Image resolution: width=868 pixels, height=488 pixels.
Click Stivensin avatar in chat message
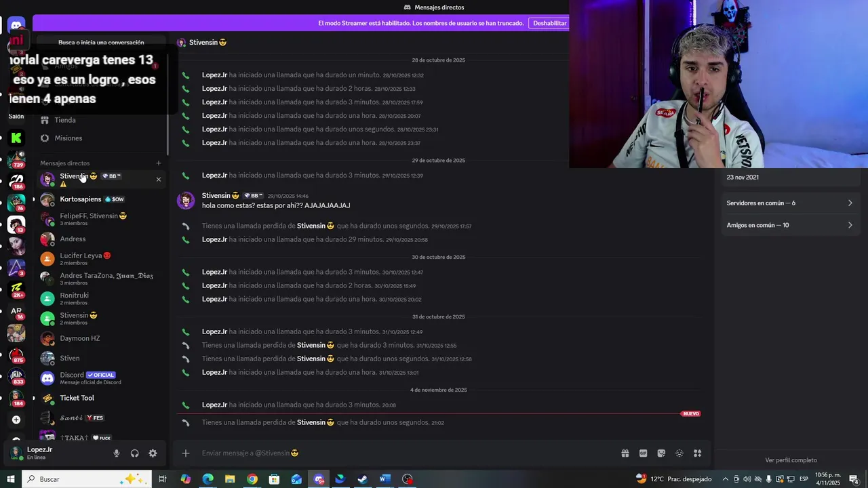click(186, 201)
